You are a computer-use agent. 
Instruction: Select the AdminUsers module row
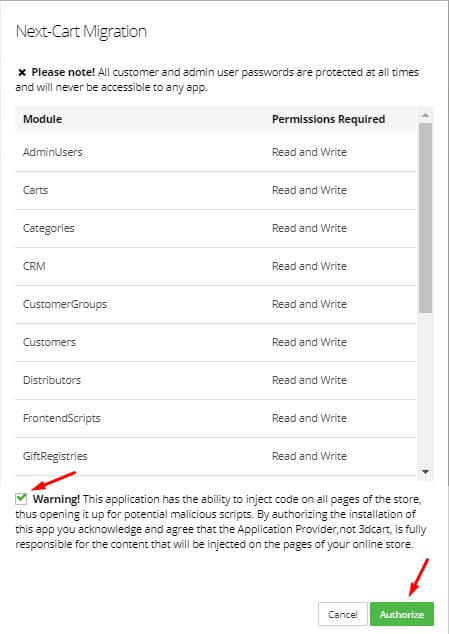coord(216,152)
